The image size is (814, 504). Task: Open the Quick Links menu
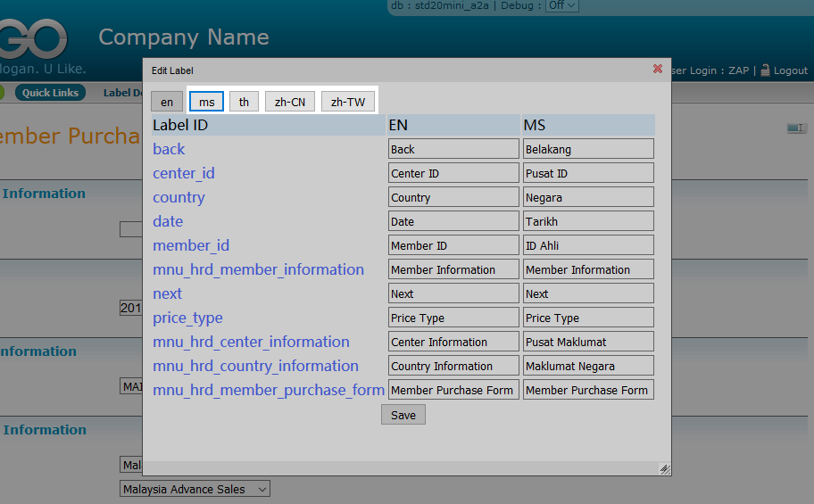point(50,93)
